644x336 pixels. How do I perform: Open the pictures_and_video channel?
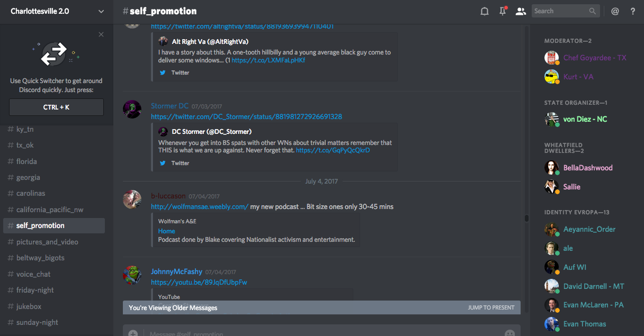pyautogui.click(x=47, y=242)
